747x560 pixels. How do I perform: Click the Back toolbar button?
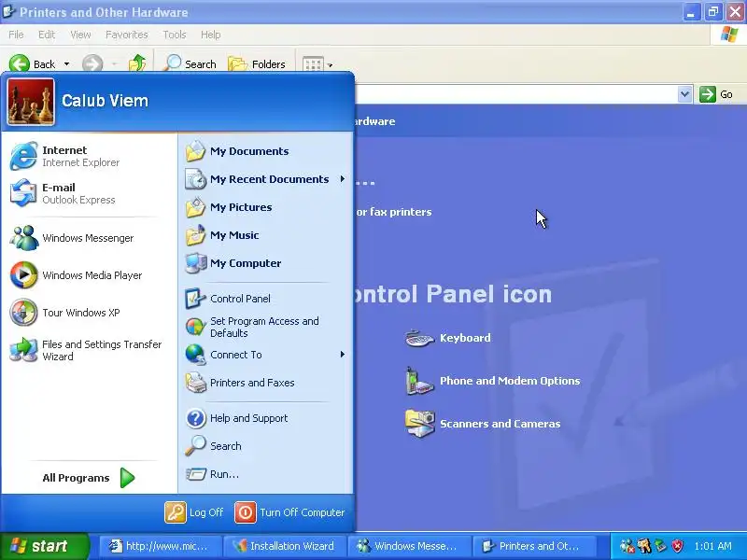tap(32, 63)
